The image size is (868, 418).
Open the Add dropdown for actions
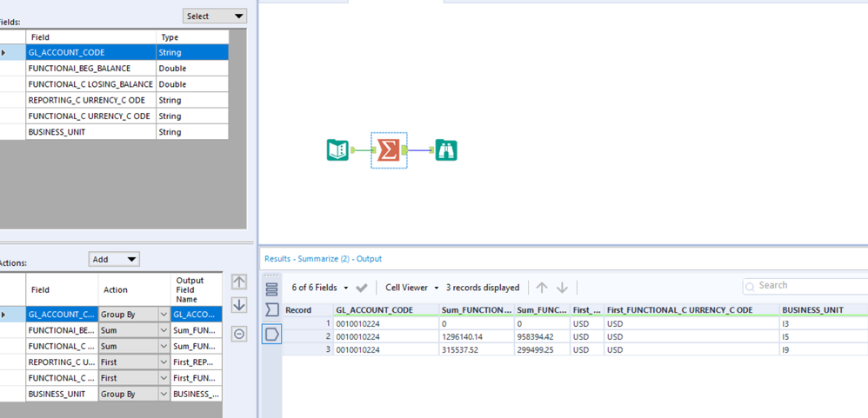click(x=114, y=259)
